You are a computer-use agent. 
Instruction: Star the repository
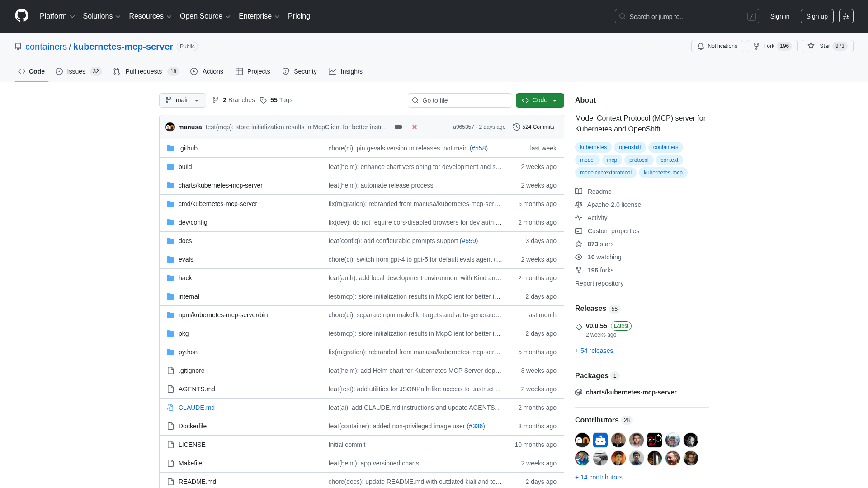click(x=827, y=46)
